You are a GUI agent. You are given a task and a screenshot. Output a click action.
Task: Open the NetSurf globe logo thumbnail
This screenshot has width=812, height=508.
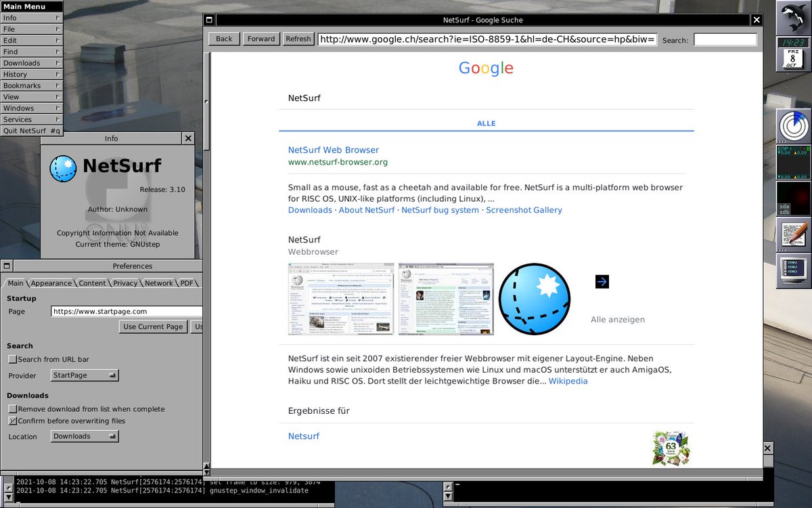coord(535,299)
